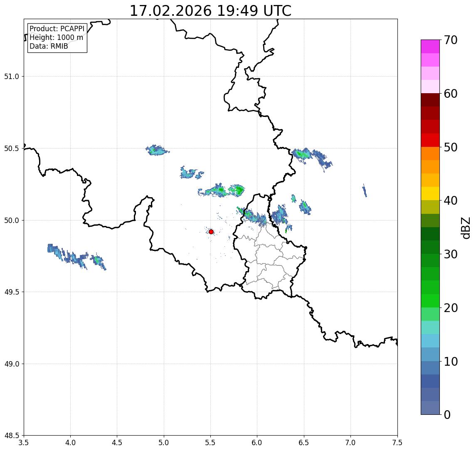Click the "Height: 1000 m" legend line
Screen dimensions: 476x451
coord(56,37)
